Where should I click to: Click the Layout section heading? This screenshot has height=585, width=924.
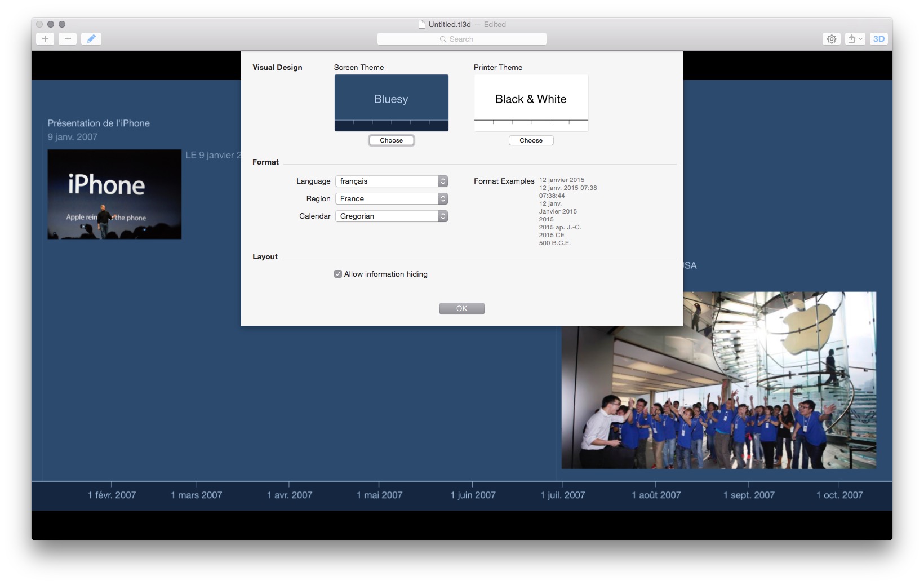click(265, 256)
